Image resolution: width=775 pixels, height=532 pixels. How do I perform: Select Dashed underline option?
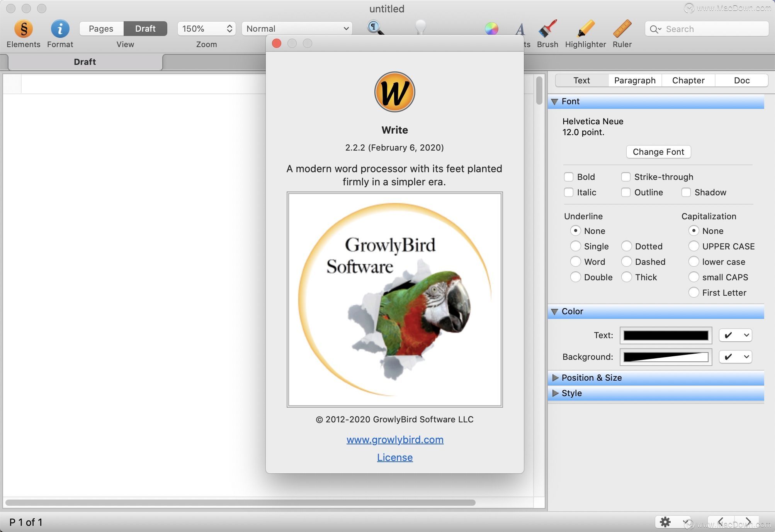626,262
